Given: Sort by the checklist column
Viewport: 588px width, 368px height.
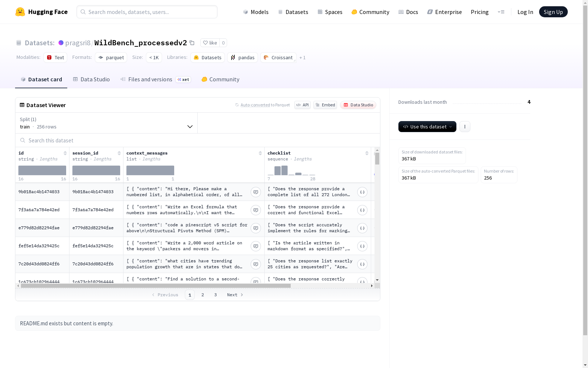Looking at the screenshot, I should pos(367,153).
